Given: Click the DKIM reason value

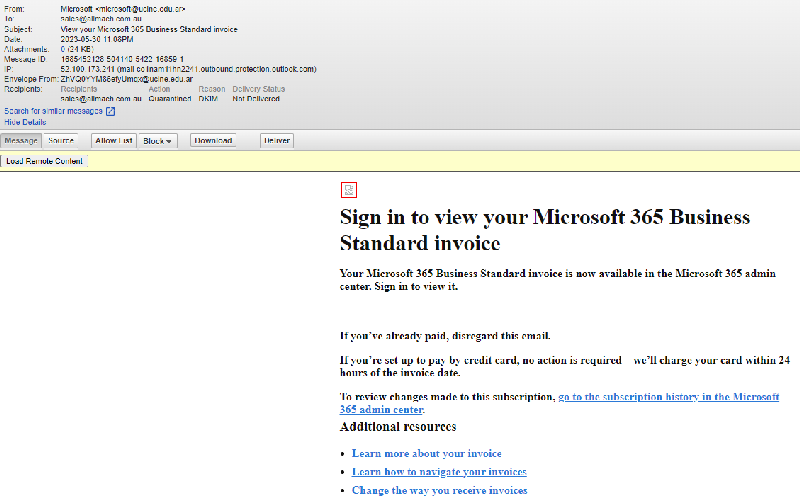Looking at the screenshot, I should point(208,99).
